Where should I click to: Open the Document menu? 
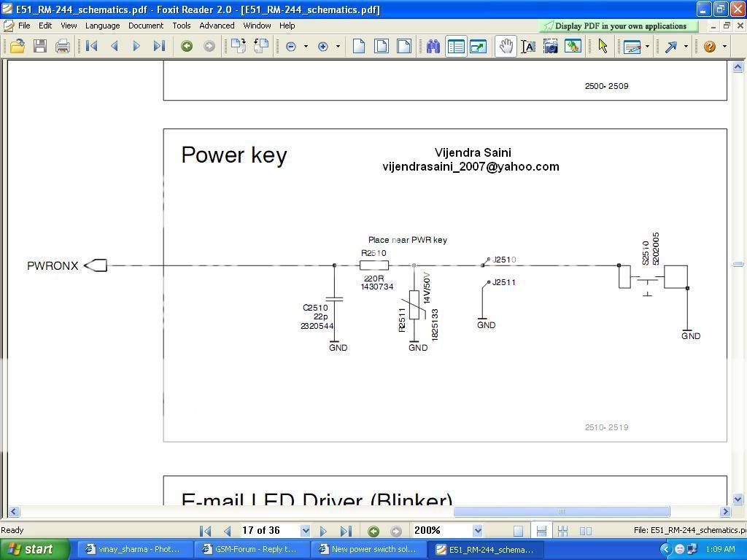[146, 26]
